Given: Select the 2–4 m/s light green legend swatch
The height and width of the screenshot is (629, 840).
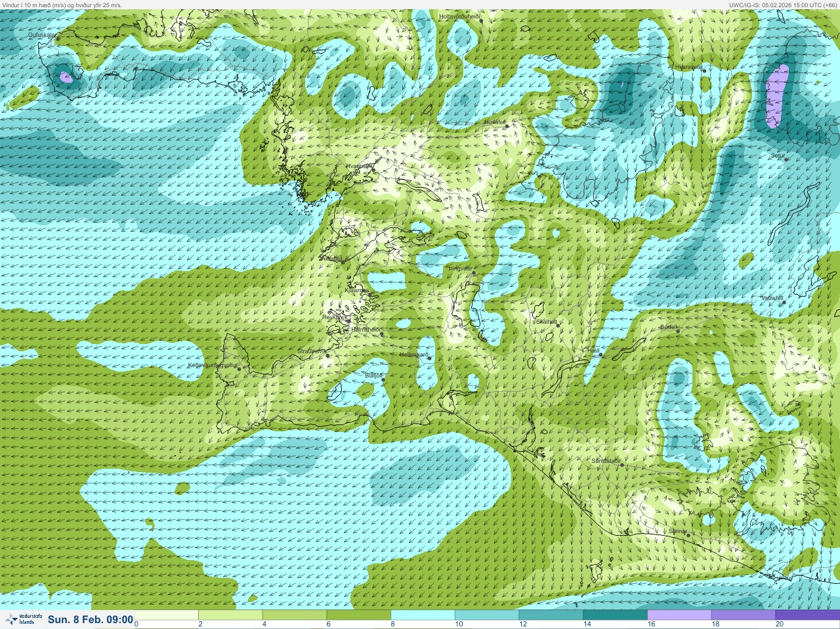Looking at the screenshot, I should click(x=231, y=615).
